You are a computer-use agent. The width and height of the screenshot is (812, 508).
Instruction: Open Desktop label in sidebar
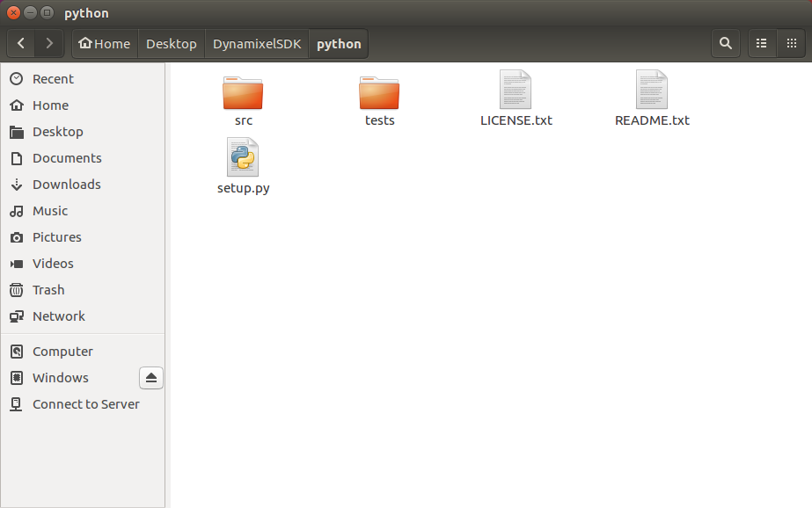pos(57,132)
